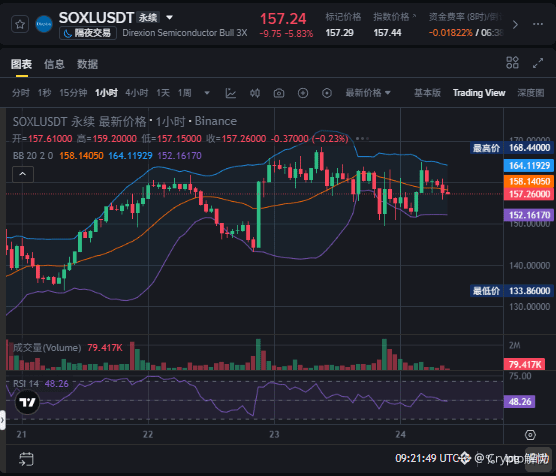556x476 pixels.
Task: Show next ticker stats with right chevron
Action: click(x=515, y=24)
